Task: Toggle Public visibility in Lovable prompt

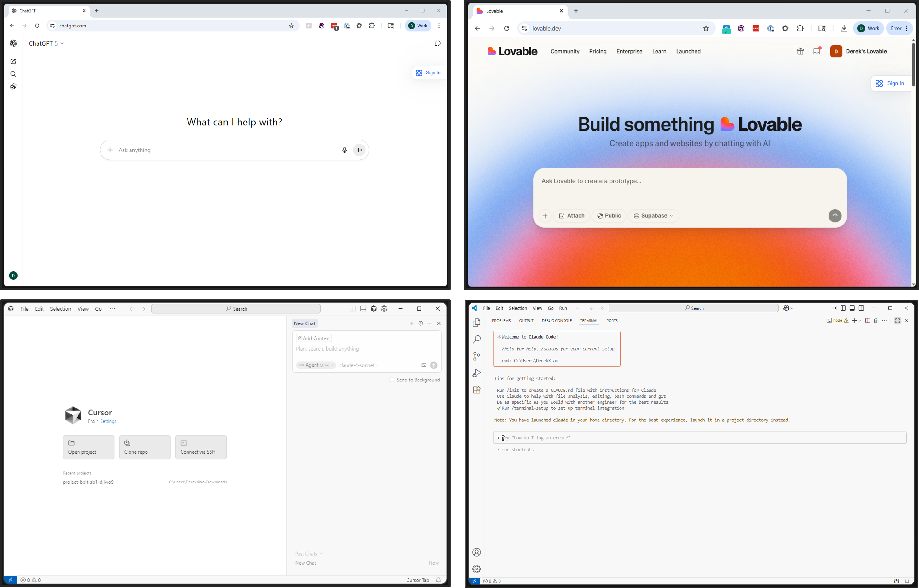Action: pos(609,216)
